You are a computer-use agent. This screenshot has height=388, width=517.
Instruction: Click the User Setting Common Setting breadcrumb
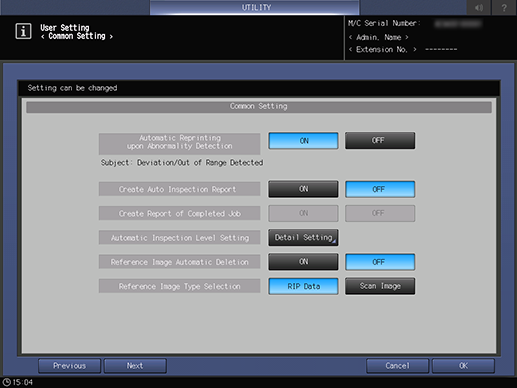pos(76,32)
